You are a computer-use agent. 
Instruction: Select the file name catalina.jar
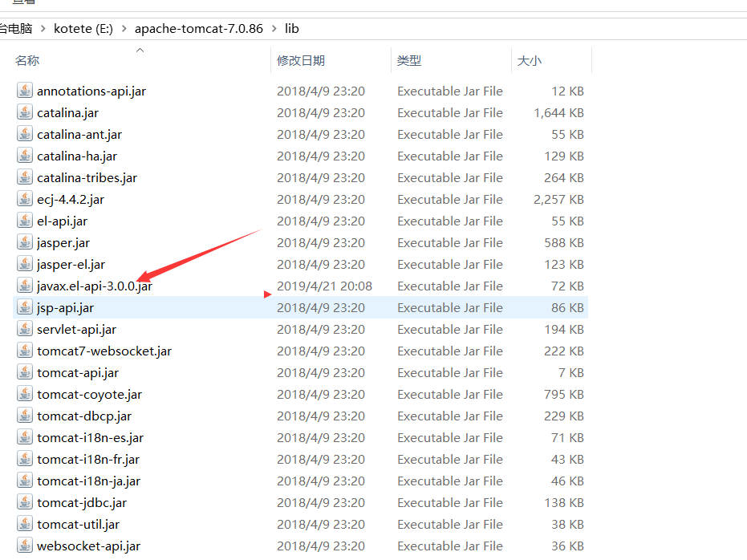click(67, 113)
